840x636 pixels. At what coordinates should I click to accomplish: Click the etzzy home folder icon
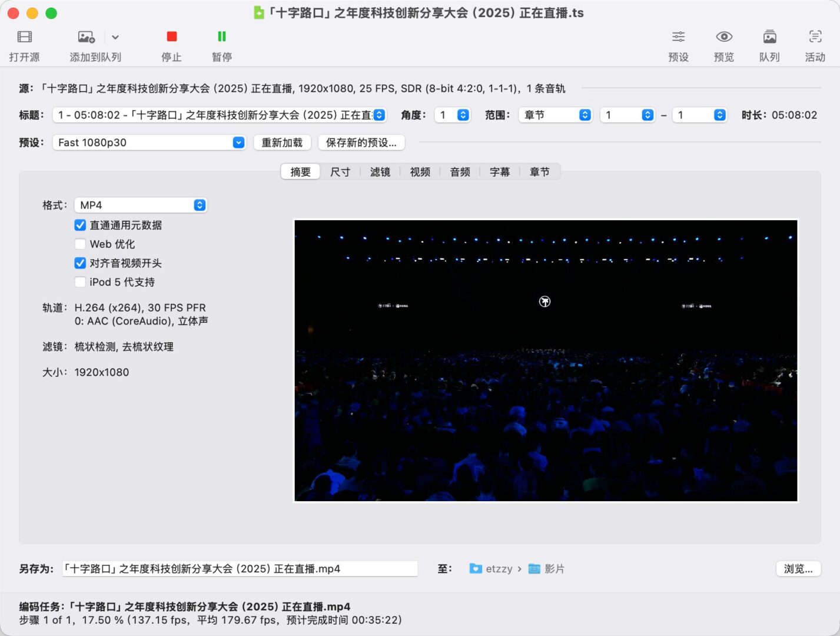click(476, 569)
